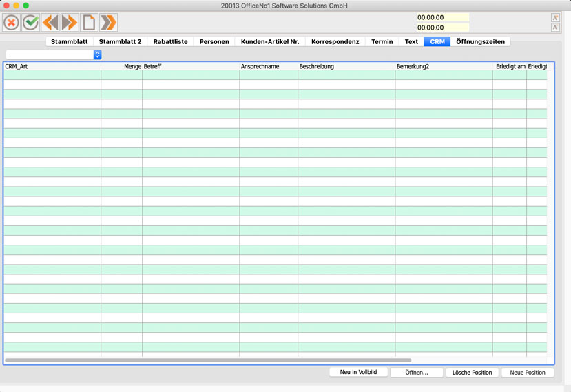The height and width of the screenshot is (392, 571).
Task: Maximize the window with the green button
Action: click(x=26, y=6)
